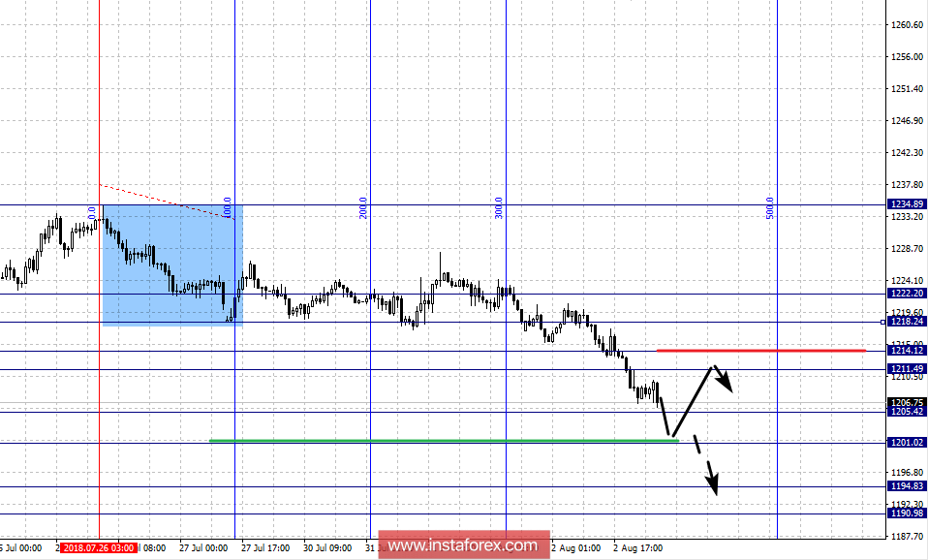
Task: Click the current price label 1206.75
Action: [908, 402]
